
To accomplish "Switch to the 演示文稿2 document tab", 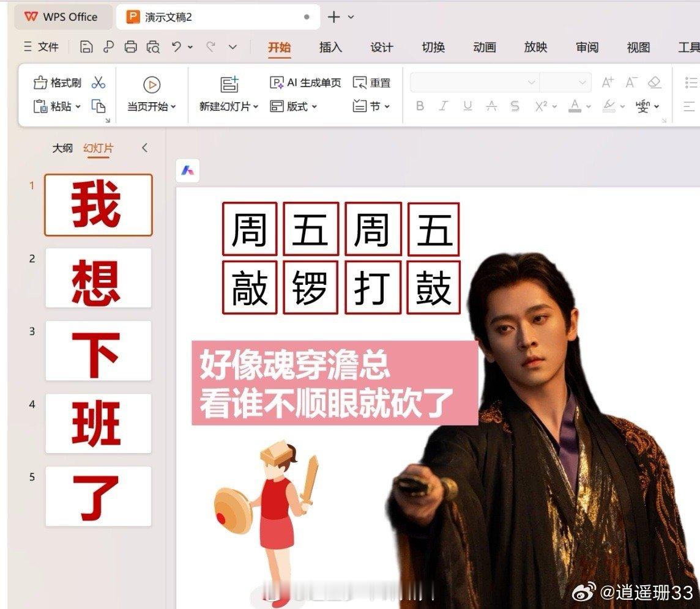I will [x=218, y=17].
